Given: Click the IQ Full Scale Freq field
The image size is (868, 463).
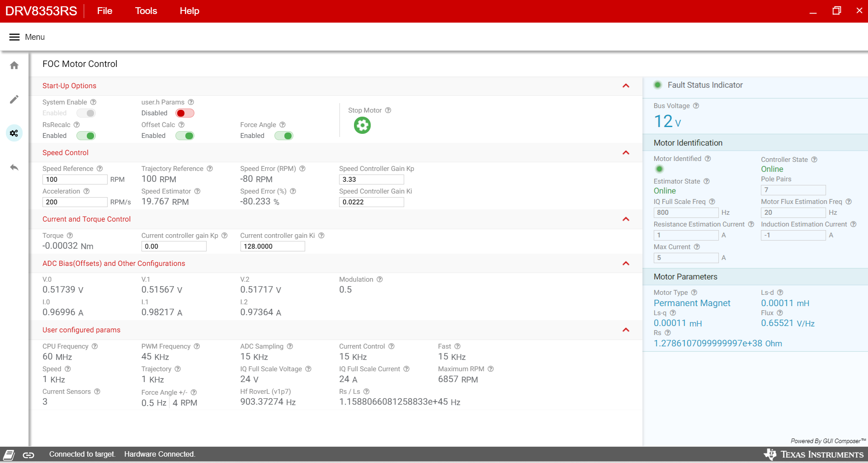Looking at the screenshot, I should tap(686, 213).
